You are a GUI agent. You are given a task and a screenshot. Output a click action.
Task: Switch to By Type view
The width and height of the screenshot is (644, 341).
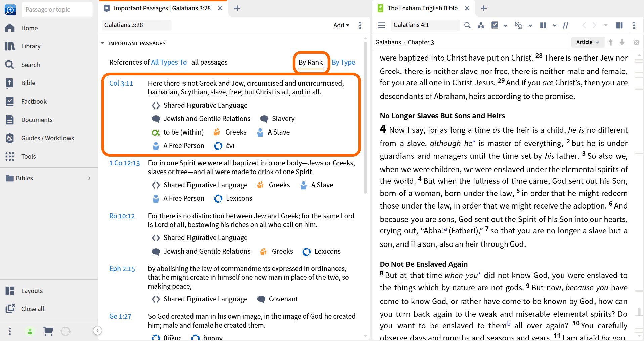click(343, 62)
